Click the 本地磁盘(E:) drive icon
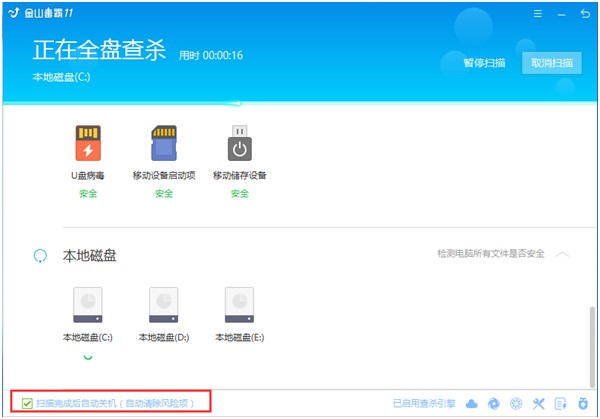Viewport: 600px width, 419px height. (240, 305)
